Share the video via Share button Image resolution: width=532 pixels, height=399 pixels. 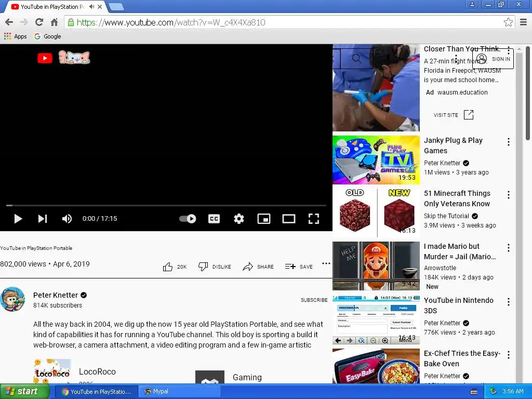258,267
